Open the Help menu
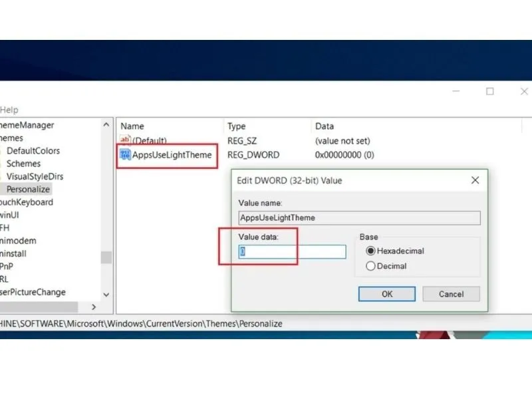532x399 pixels. pos(9,110)
